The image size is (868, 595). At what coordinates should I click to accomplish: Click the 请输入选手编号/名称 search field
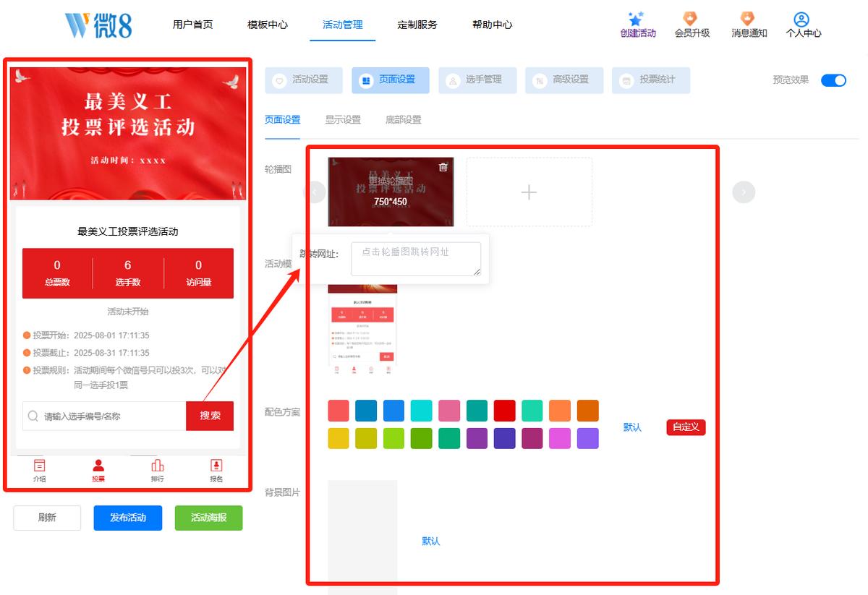coord(104,416)
